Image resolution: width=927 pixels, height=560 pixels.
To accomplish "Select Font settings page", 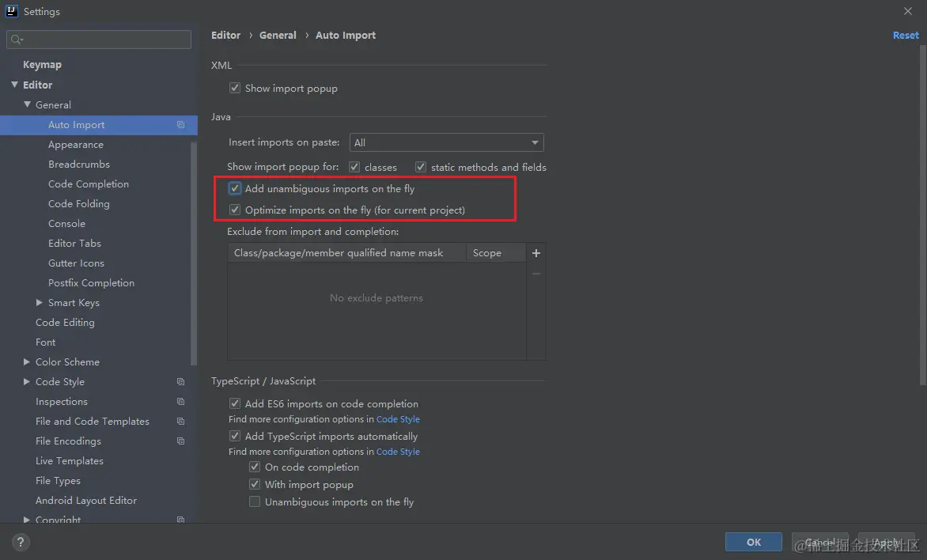I will pos(46,342).
